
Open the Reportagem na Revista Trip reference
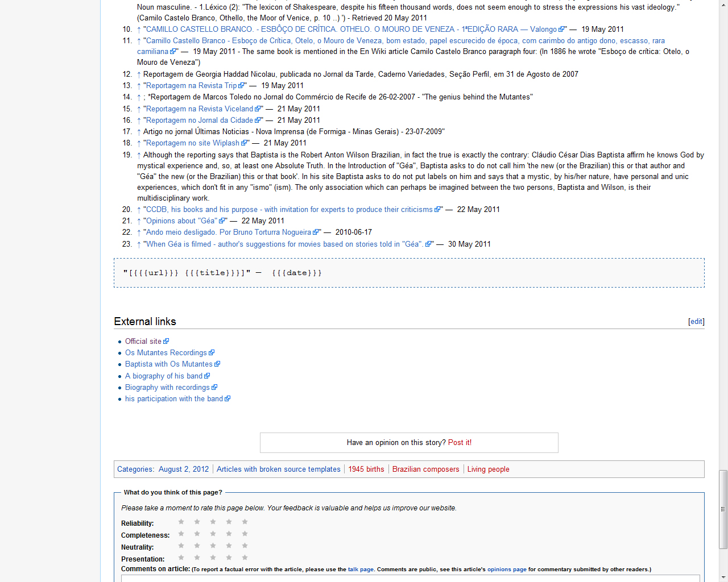(x=191, y=86)
